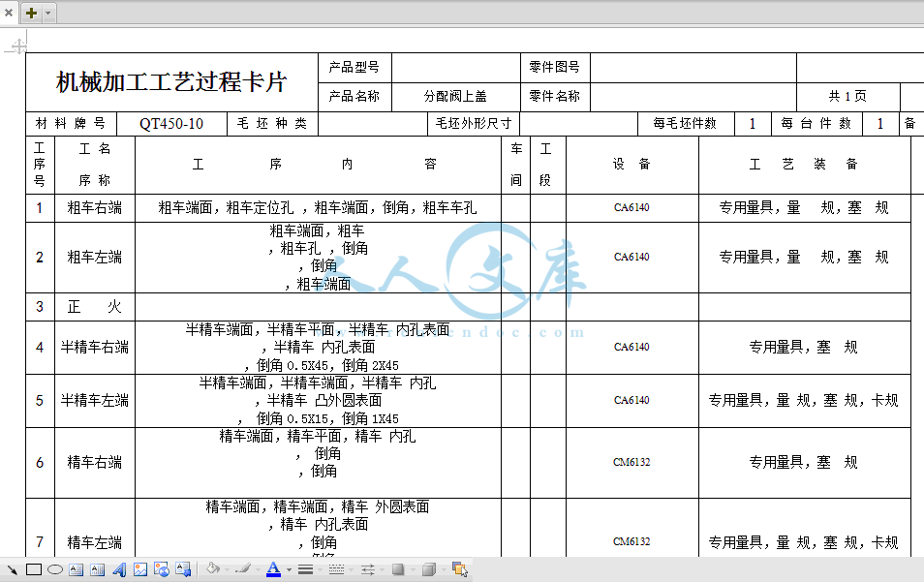924x582 pixels.
Task: Click the 产品型号 label cell
Action: tap(354, 67)
